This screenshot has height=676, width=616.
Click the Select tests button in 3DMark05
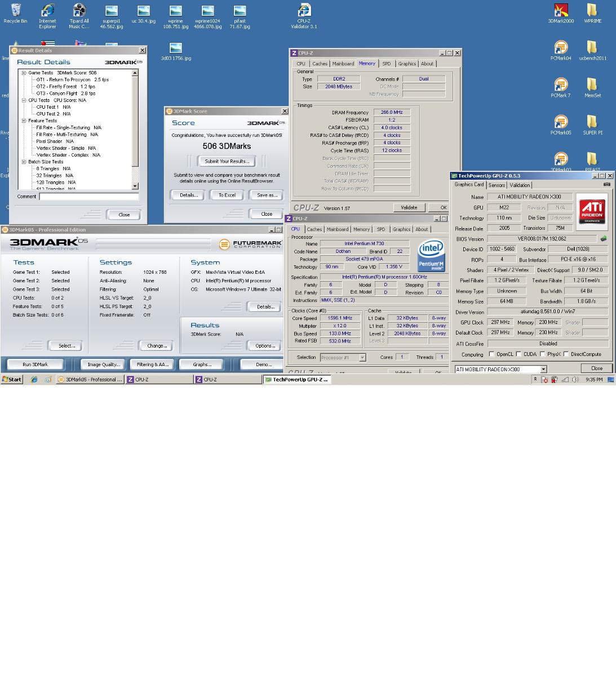(x=67, y=346)
